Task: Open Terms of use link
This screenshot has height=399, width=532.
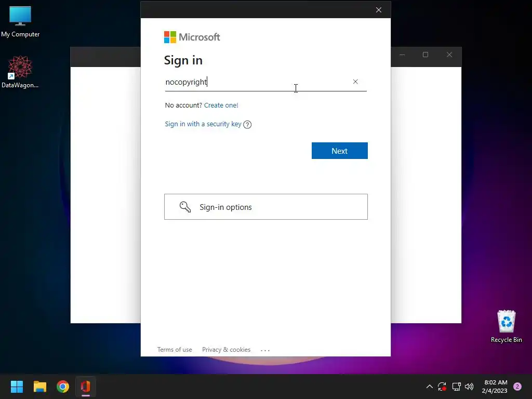Action: 175,350
